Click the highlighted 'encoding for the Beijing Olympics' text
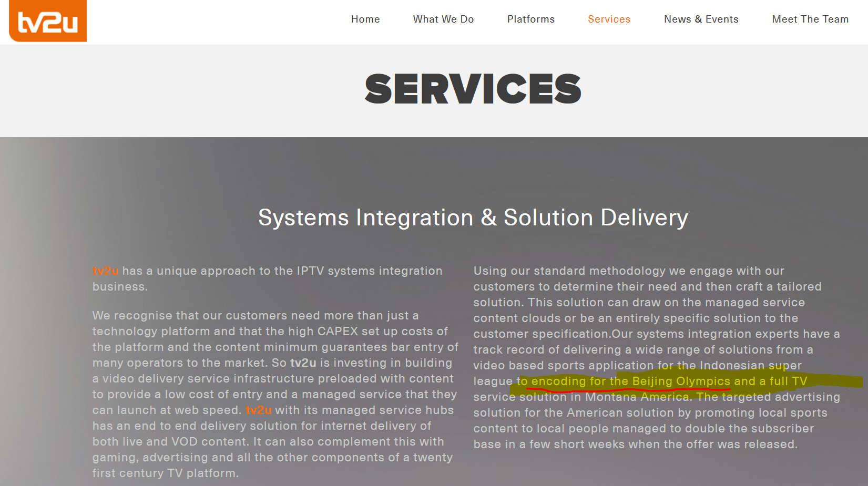 point(631,381)
